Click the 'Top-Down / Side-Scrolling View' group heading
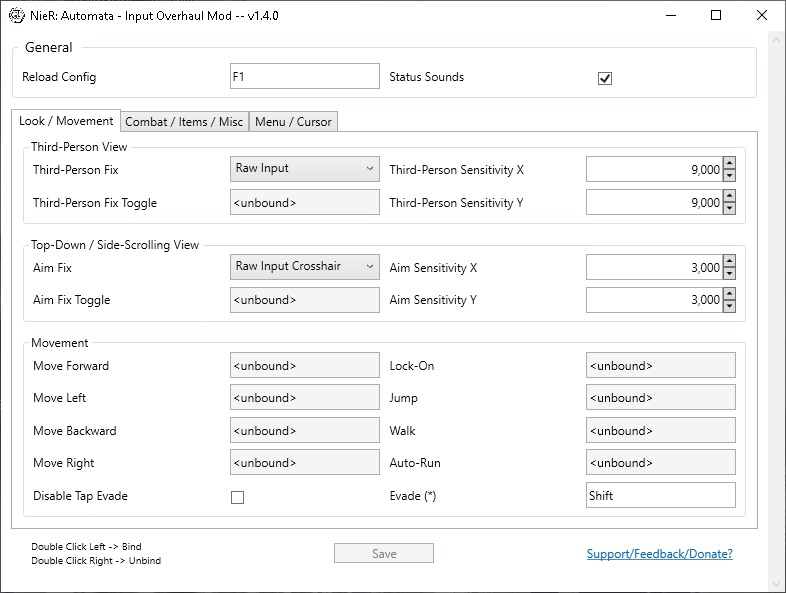The width and height of the screenshot is (786, 593). coord(115,245)
